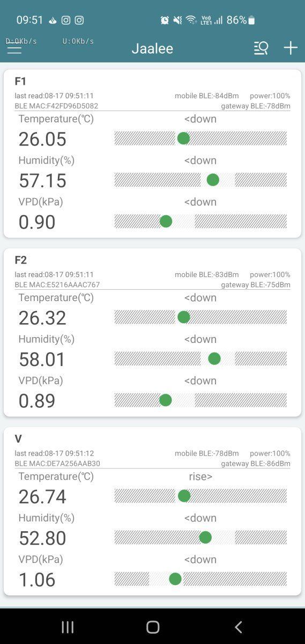The height and width of the screenshot is (644, 305).
Task: Tap the alarm icon in status bar
Action: tap(165, 20)
